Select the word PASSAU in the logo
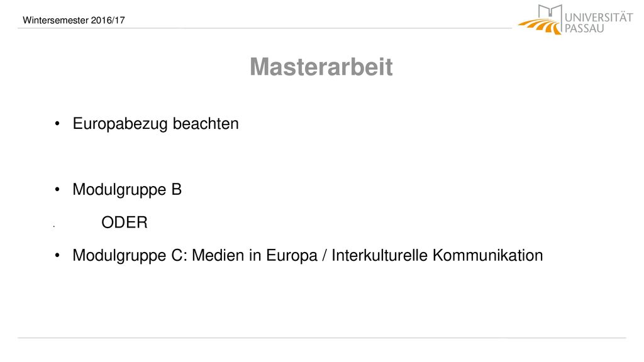Image resolution: width=644 pixels, height=362 pixels. coord(584,29)
